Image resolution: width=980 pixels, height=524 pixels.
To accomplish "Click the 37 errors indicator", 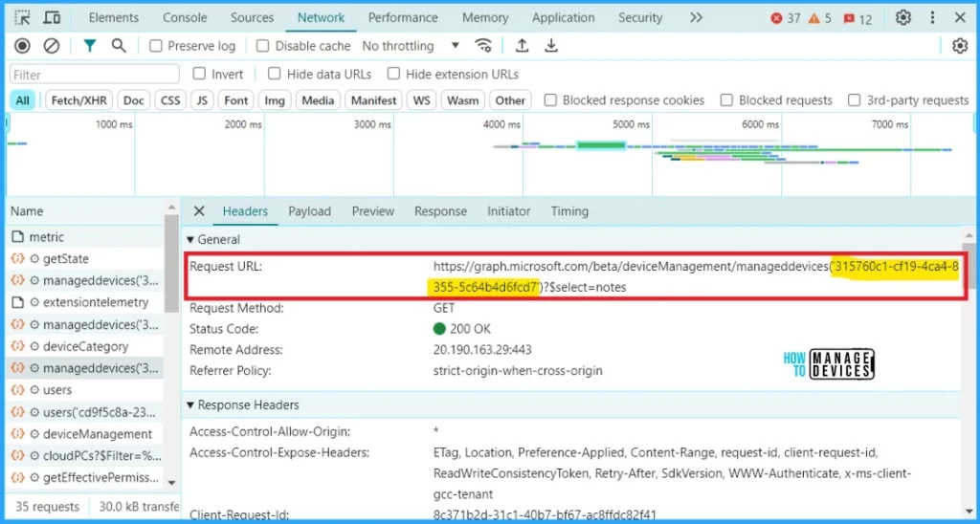I will (786, 19).
